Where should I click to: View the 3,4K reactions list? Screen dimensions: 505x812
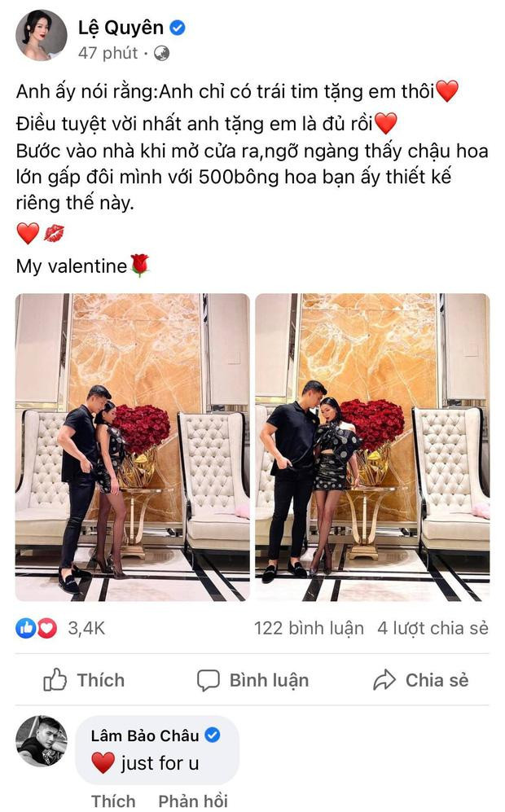86,628
